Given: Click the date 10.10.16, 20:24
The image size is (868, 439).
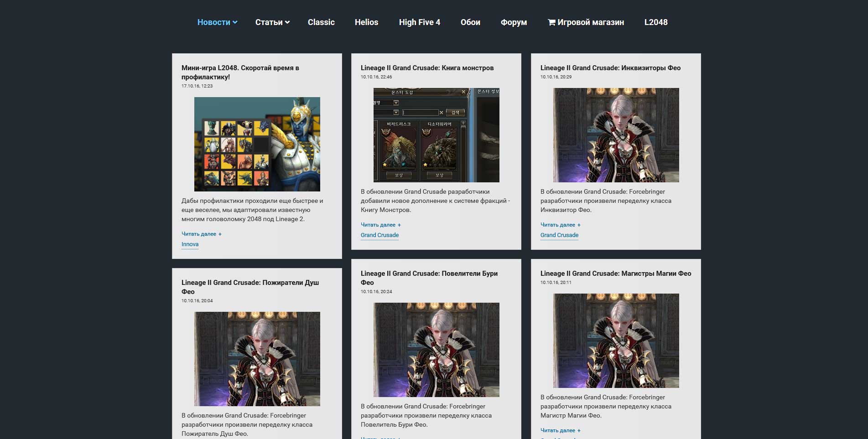Looking at the screenshot, I should click(x=376, y=292).
